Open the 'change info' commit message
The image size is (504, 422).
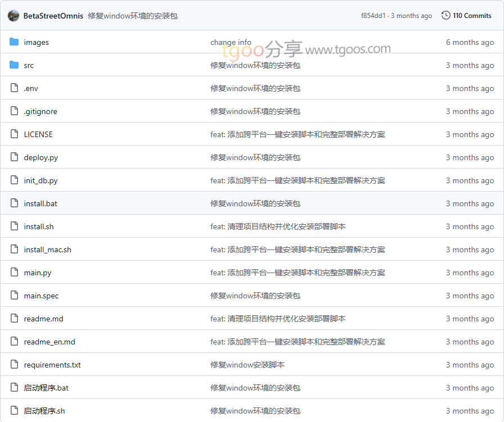point(231,42)
